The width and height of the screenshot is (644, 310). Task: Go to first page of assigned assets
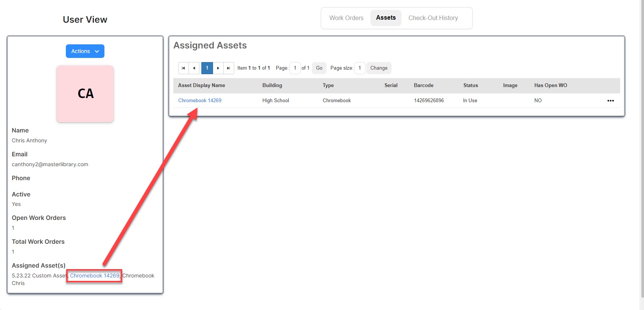(x=184, y=68)
